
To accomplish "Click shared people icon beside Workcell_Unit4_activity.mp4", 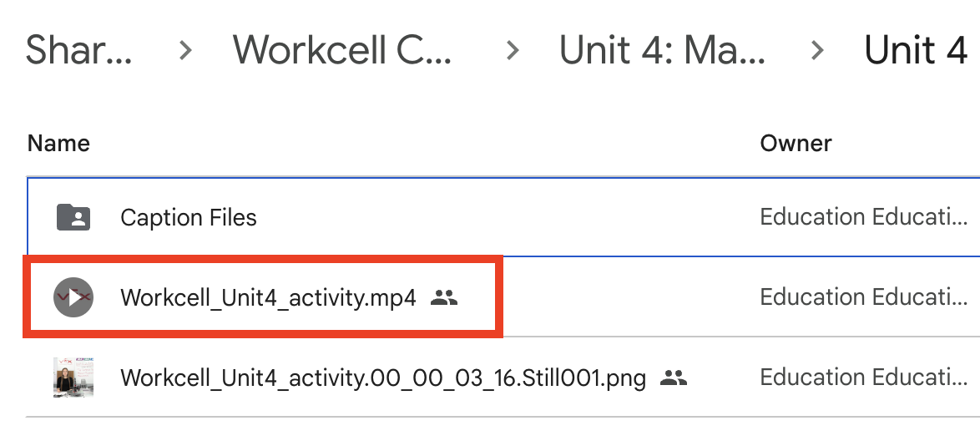I will [445, 297].
